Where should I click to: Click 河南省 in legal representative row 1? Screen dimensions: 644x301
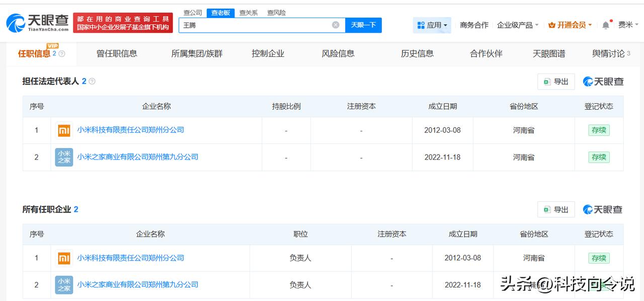(x=524, y=130)
